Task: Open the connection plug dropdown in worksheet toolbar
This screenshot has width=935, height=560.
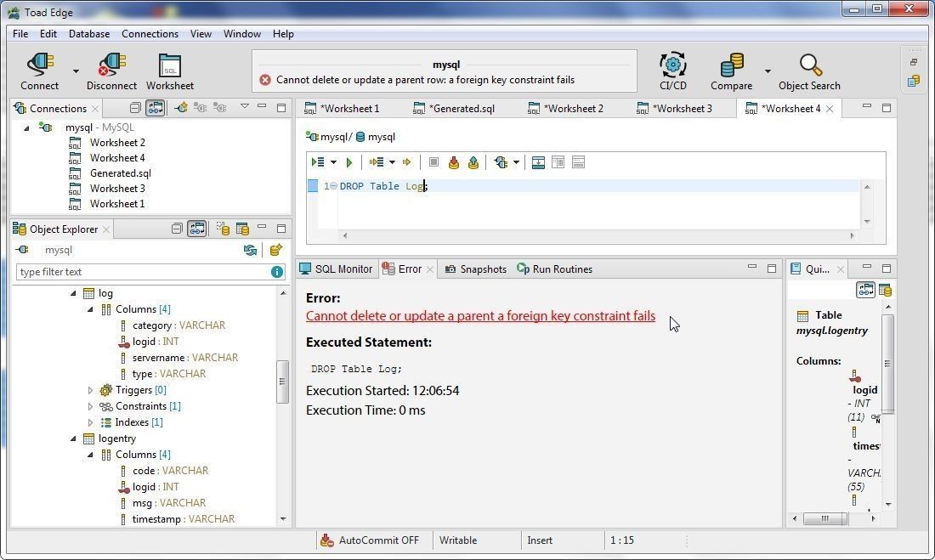Action: pos(517,162)
